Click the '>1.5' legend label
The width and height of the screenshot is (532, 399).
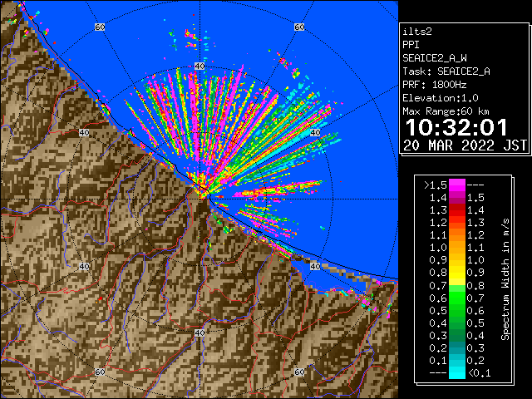tap(436, 185)
